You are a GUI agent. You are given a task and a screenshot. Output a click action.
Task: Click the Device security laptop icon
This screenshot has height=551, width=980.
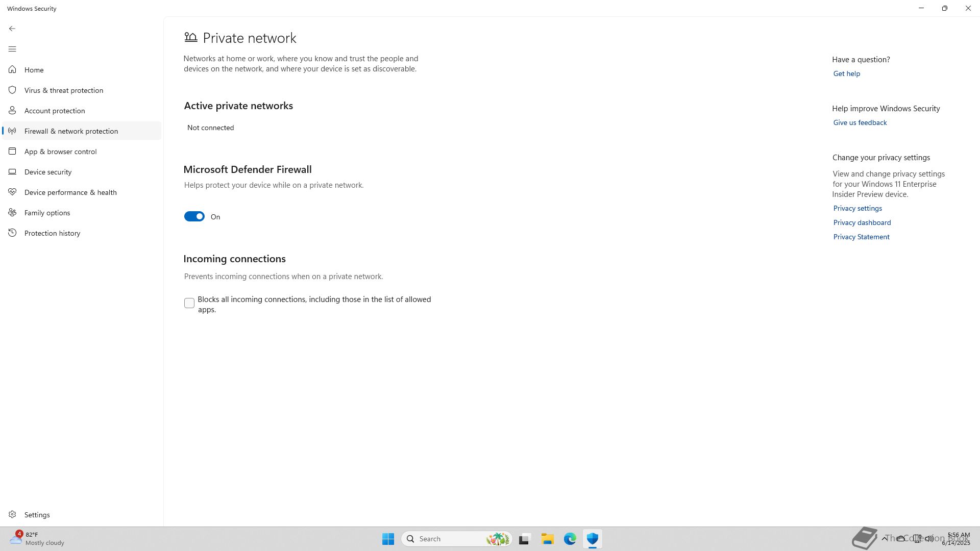click(x=12, y=171)
